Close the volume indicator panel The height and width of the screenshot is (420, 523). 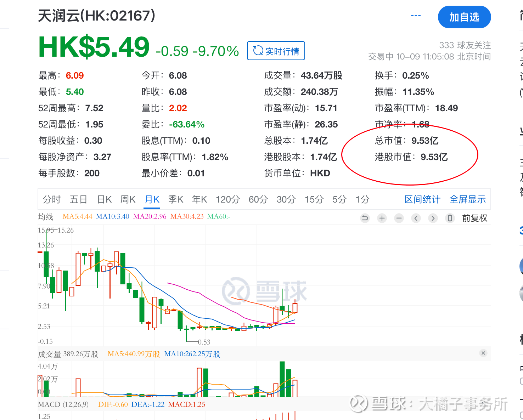483,353
